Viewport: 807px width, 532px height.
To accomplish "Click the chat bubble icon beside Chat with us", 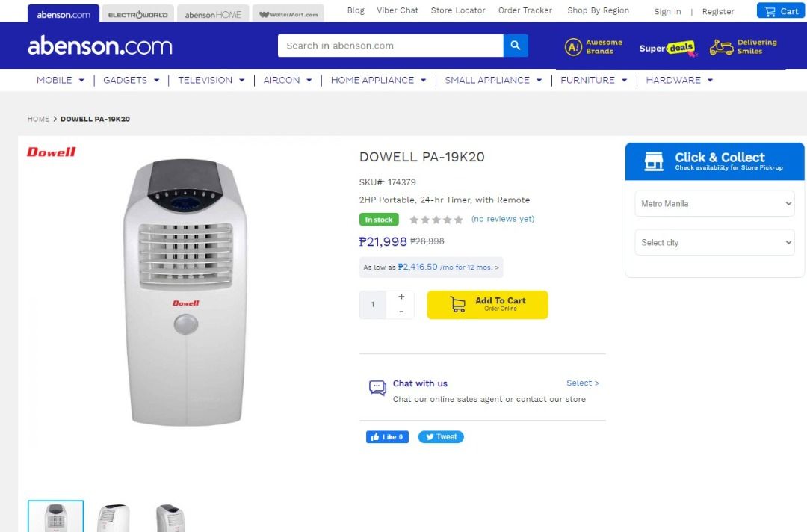I will (x=377, y=387).
